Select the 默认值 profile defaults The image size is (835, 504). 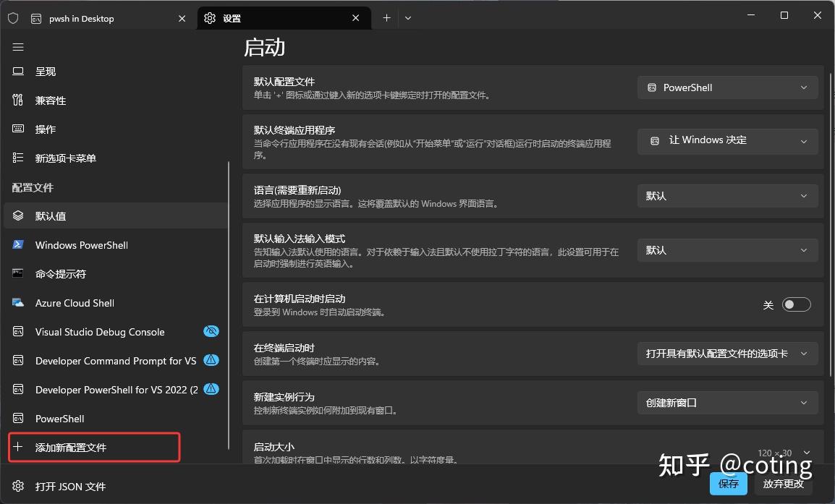click(116, 216)
